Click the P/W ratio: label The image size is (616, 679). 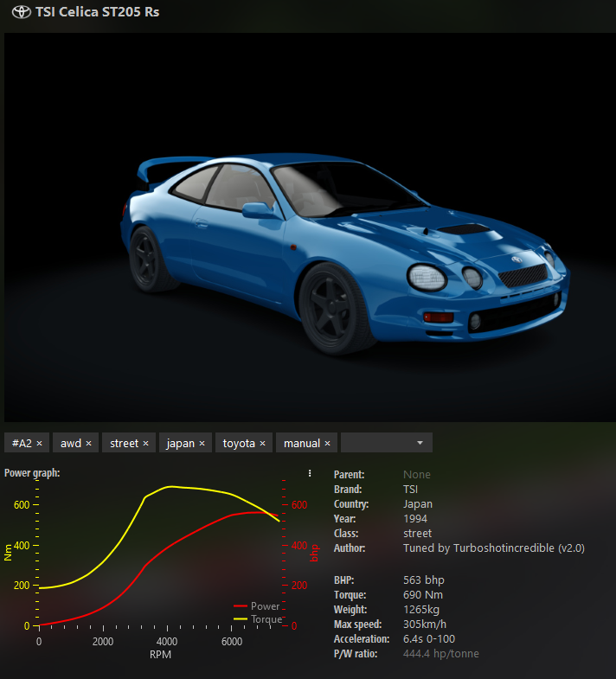point(356,654)
